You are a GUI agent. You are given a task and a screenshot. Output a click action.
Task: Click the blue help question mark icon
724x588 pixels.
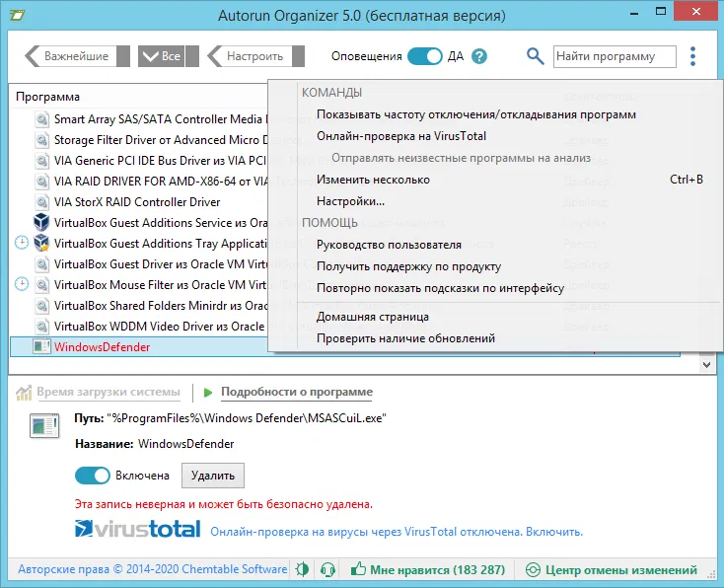479,56
